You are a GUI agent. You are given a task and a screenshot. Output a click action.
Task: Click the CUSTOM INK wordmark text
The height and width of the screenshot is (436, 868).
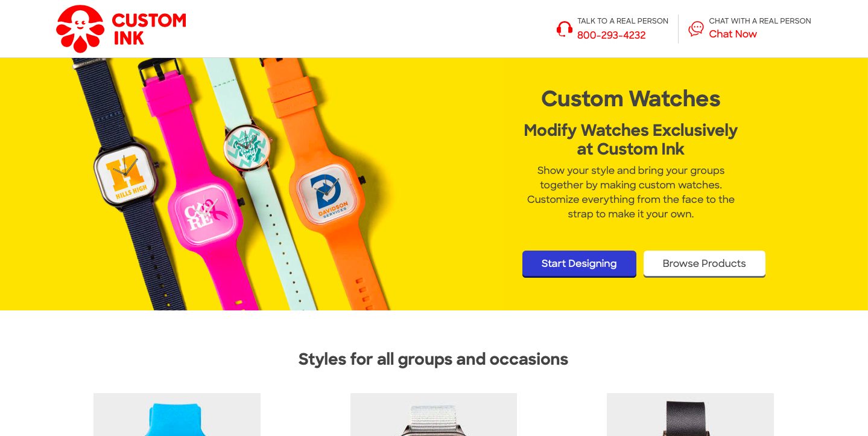[x=149, y=29]
